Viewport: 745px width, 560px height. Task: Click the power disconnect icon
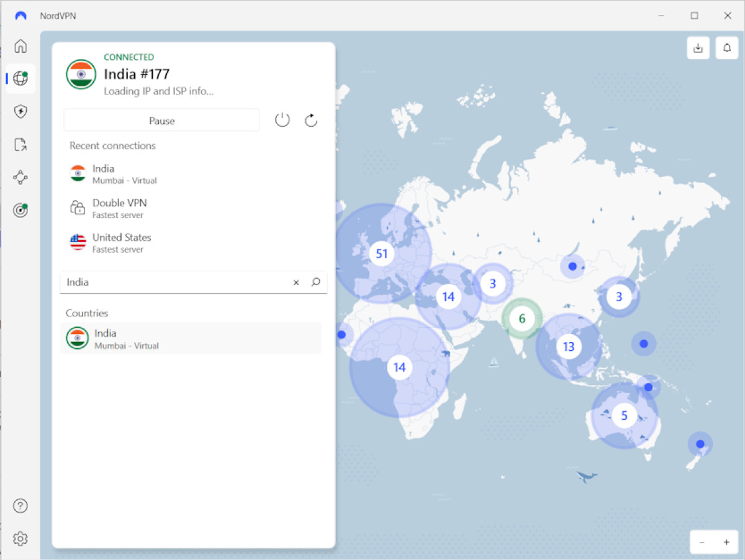click(x=282, y=120)
